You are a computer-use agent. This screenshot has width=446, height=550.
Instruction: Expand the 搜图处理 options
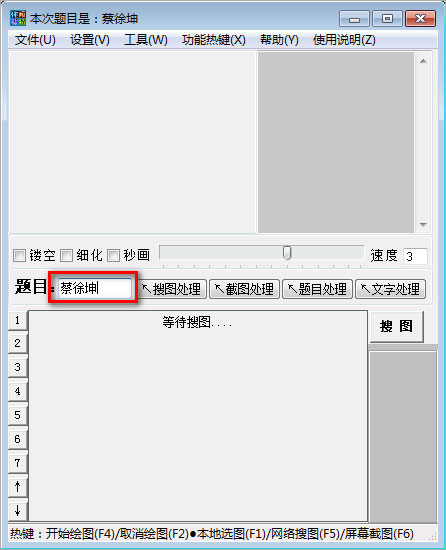tap(171, 289)
